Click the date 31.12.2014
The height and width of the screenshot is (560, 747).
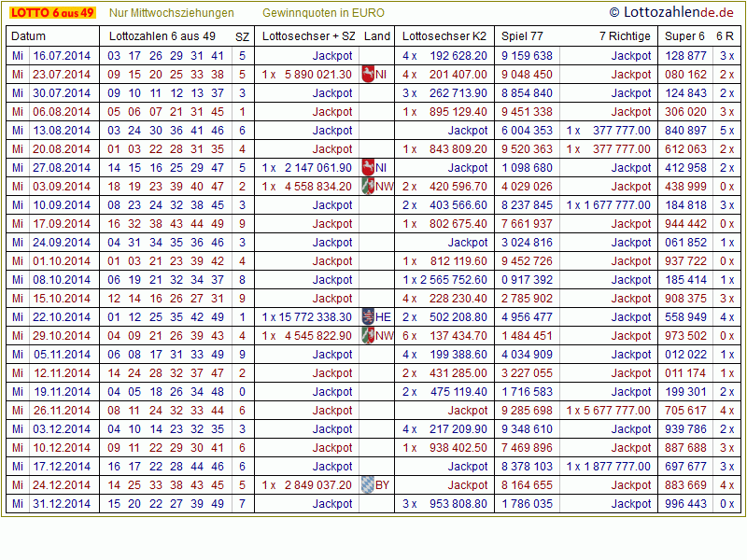[x=62, y=504]
